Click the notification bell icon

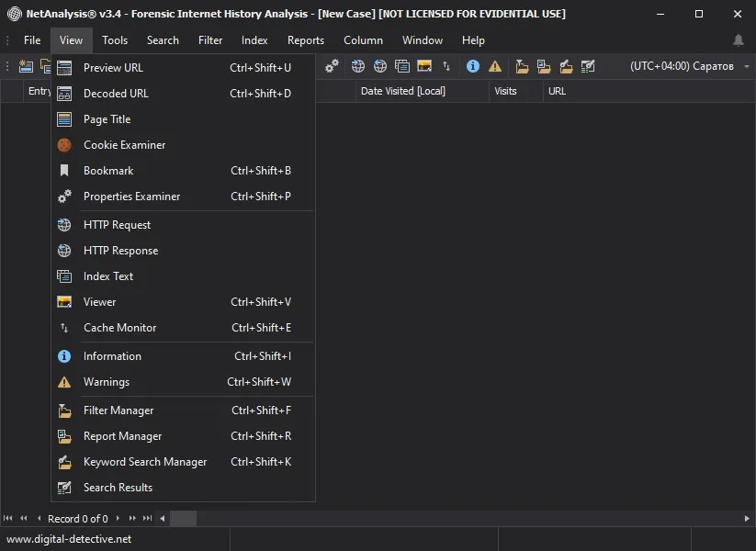click(x=739, y=40)
